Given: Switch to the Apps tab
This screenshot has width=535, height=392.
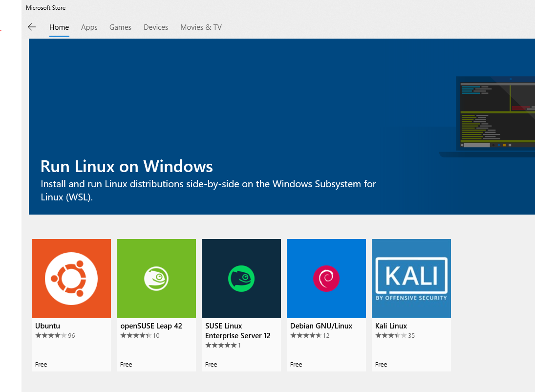Looking at the screenshot, I should pos(89,27).
